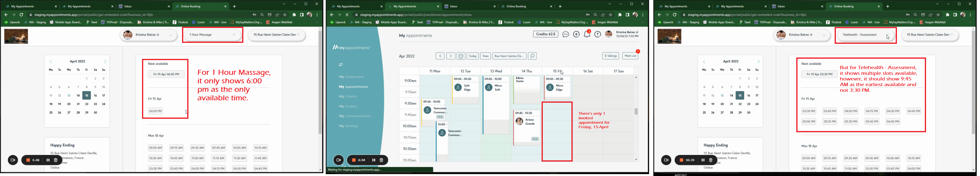
Task: Click the Today button
Action: (x=472, y=56)
